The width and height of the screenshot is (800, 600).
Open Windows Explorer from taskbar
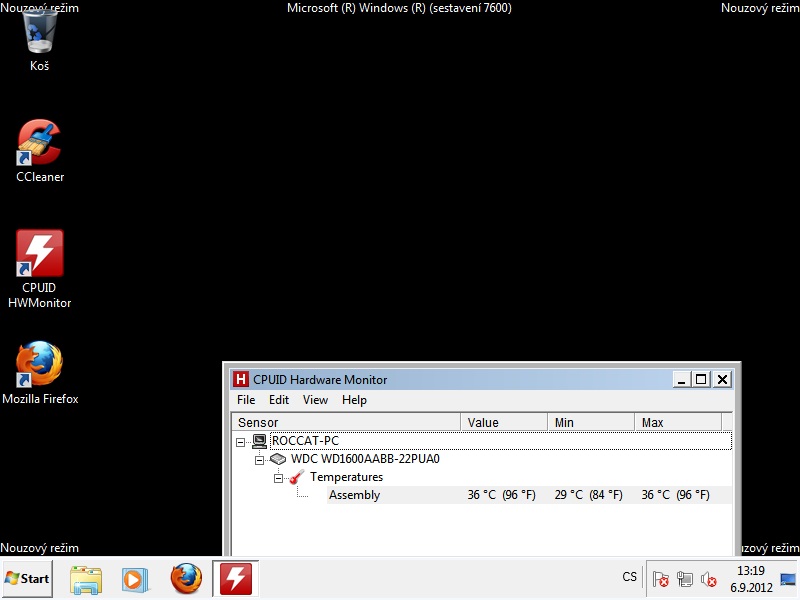(86, 579)
